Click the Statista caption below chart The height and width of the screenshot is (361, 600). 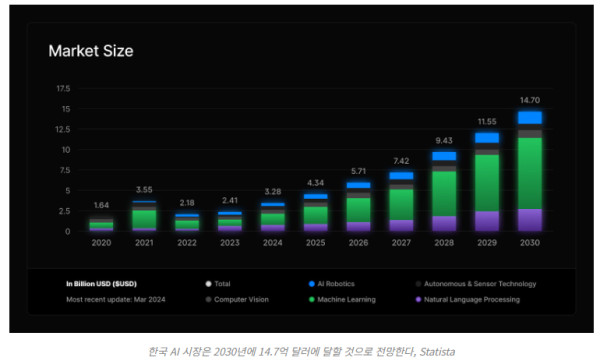click(x=302, y=351)
